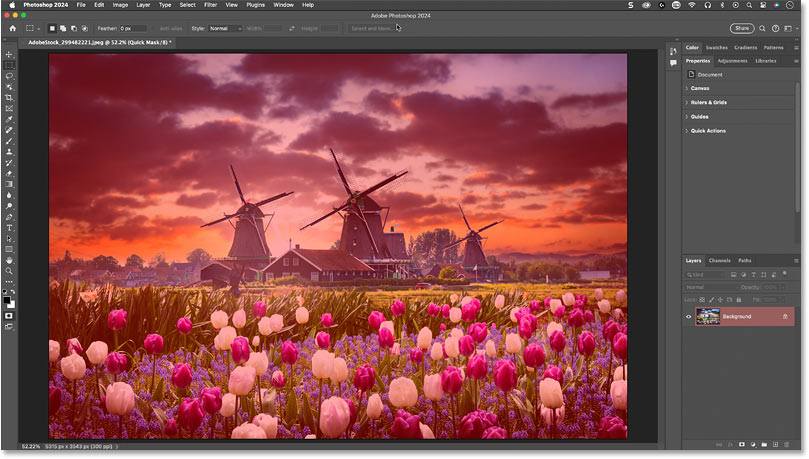
Task: Select the Zoom tool
Action: 9,271
